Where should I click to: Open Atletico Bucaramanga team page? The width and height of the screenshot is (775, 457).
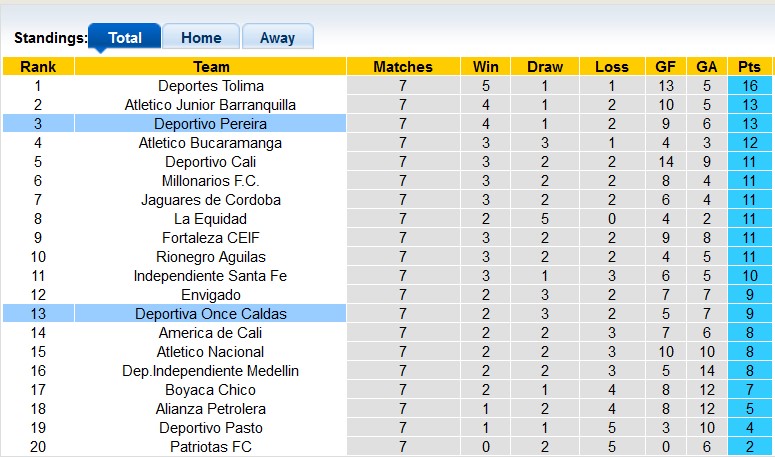(x=210, y=143)
